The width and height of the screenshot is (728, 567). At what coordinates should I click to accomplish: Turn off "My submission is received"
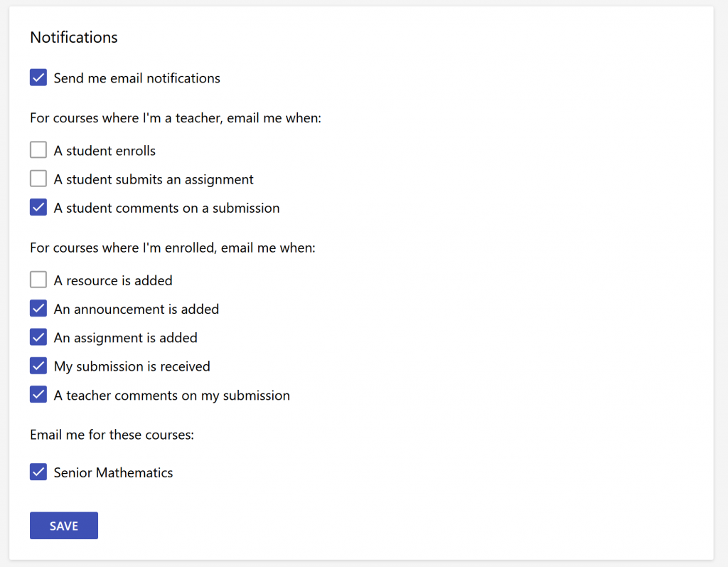38,366
